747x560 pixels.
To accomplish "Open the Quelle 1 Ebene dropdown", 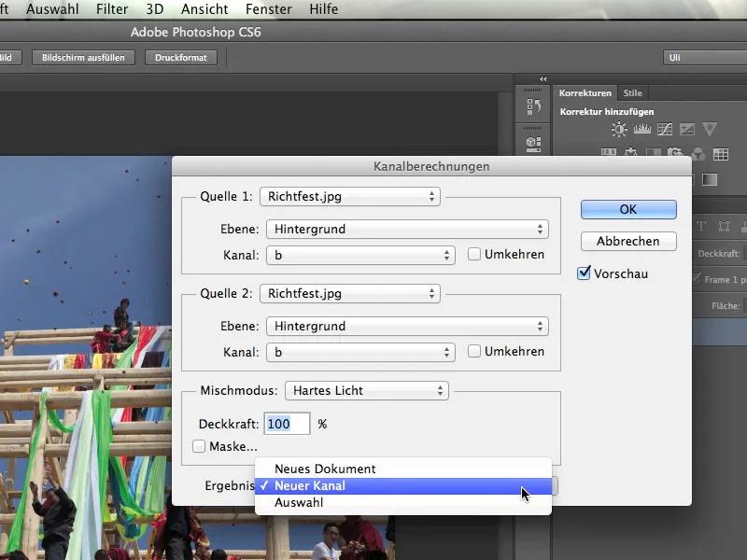I will tap(407, 229).
